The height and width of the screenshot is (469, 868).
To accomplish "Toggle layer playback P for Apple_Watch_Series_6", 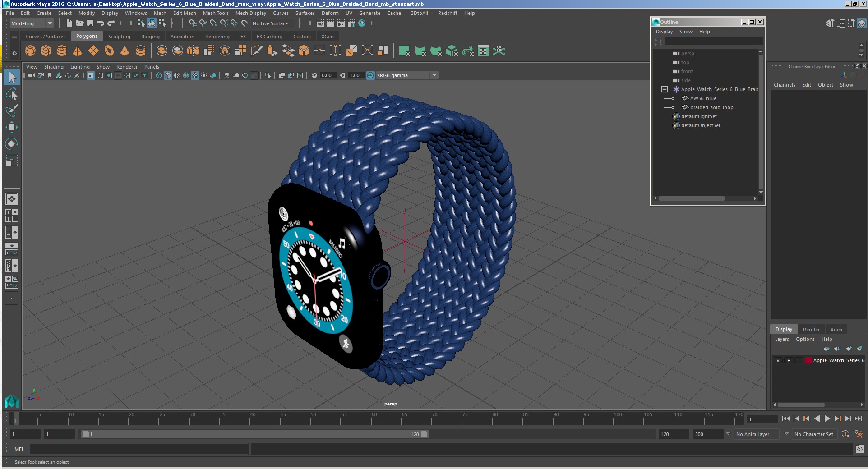I will tap(789, 360).
